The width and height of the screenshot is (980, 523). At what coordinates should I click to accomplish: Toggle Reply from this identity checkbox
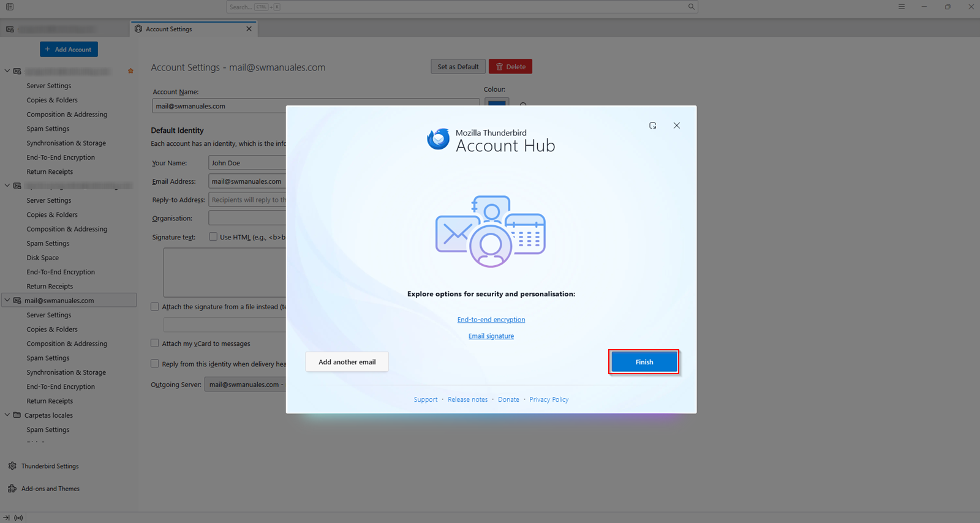pos(155,364)
